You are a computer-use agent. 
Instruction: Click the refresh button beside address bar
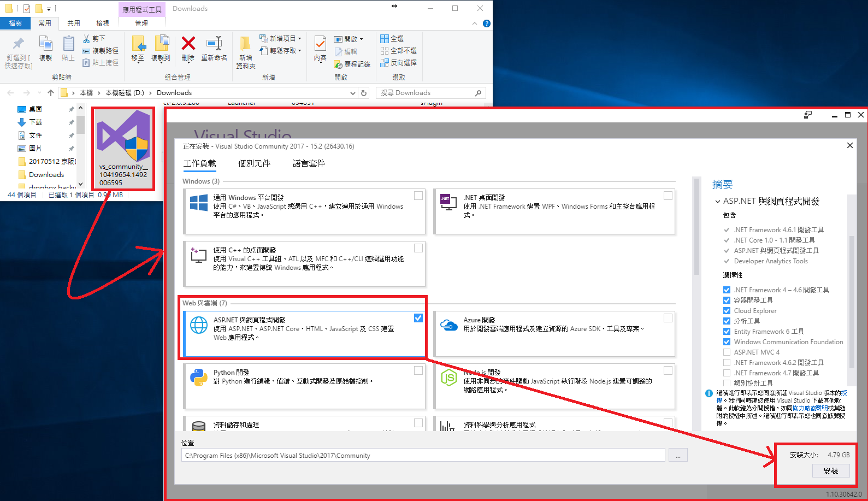(x=364, y=93)
